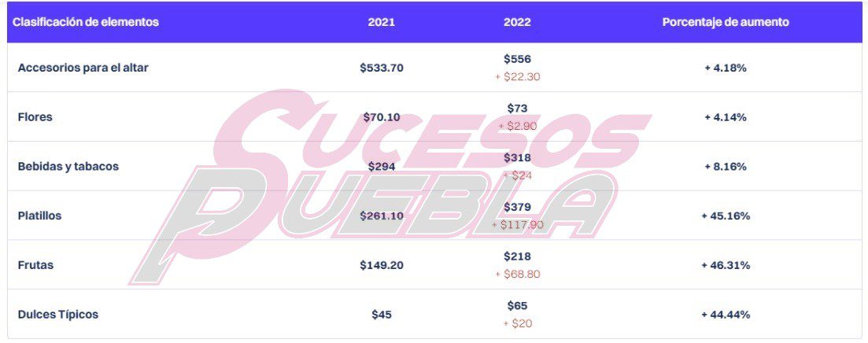
Task: Select the 2022 column header
Action: coord(517,22)
